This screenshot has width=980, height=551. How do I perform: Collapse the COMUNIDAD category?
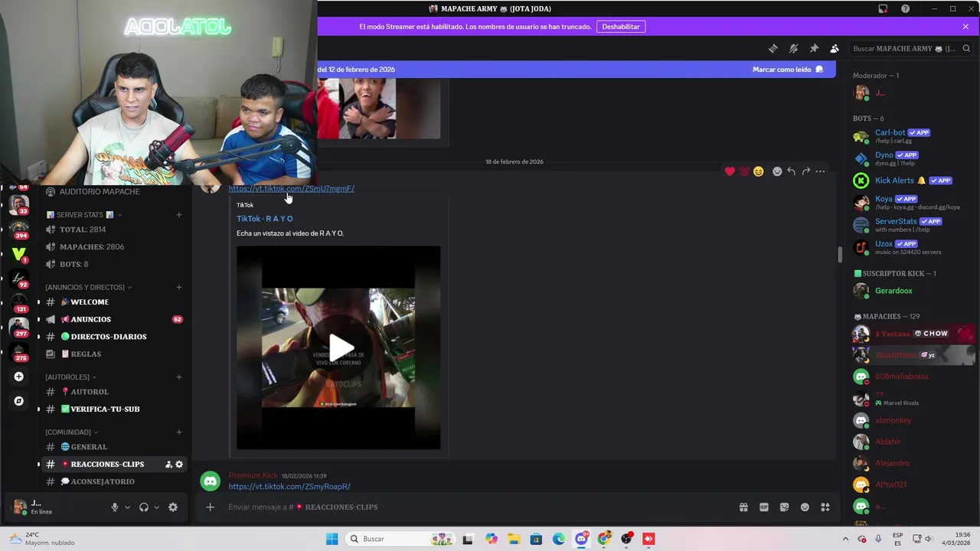pyautogui.click(x=72, y=432)
